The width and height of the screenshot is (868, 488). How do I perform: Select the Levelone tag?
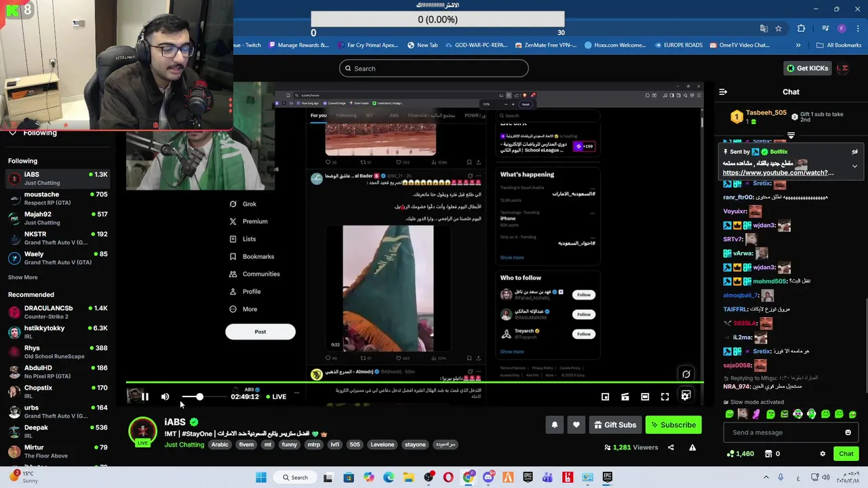coord(382,445)
